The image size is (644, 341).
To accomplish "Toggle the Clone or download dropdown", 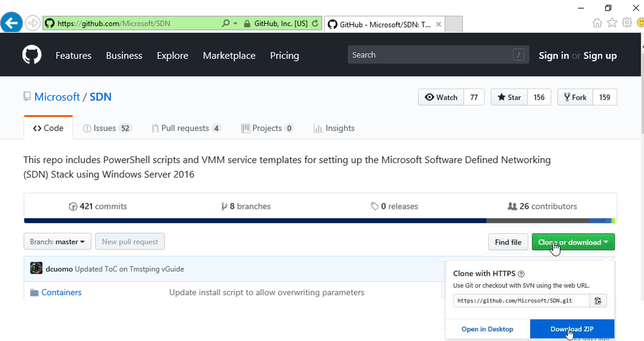I will [573, 242].
